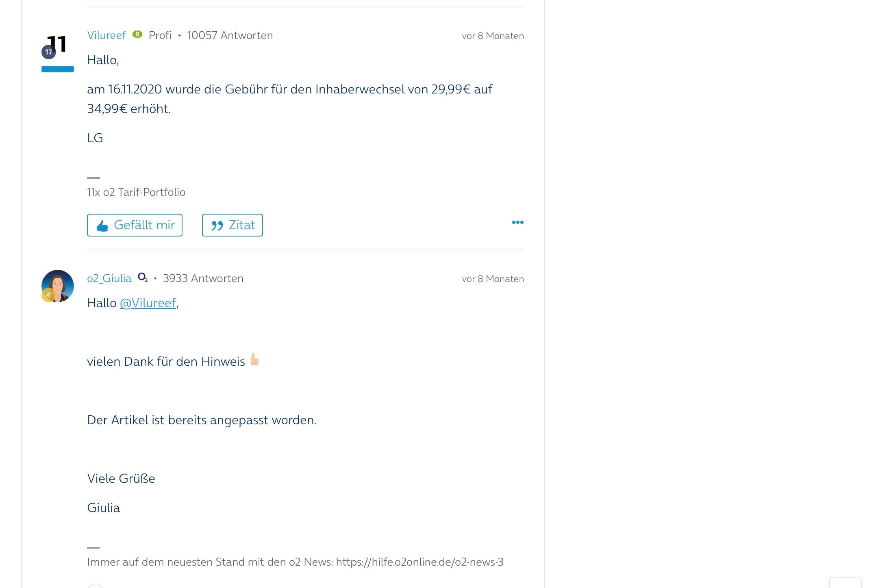Click Vilureef's '11' avatar image
This screenshot has width=878, height=588.
tap(58, 44)
